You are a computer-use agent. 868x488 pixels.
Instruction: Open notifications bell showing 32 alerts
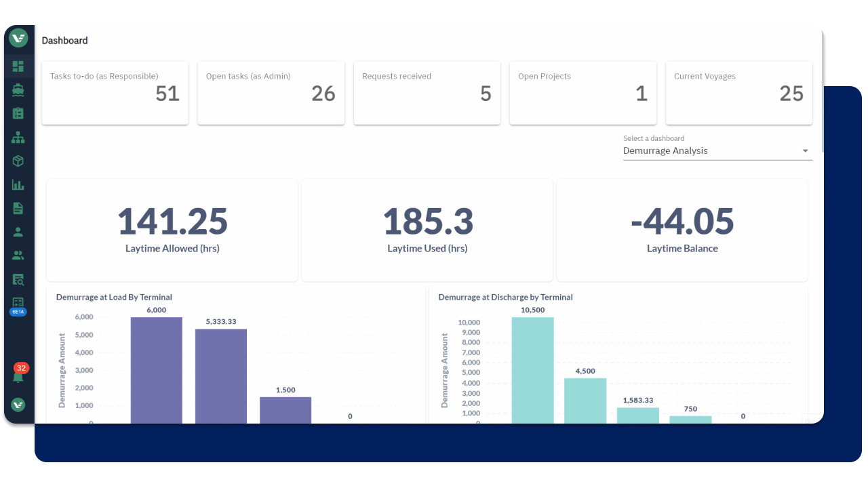20,373
